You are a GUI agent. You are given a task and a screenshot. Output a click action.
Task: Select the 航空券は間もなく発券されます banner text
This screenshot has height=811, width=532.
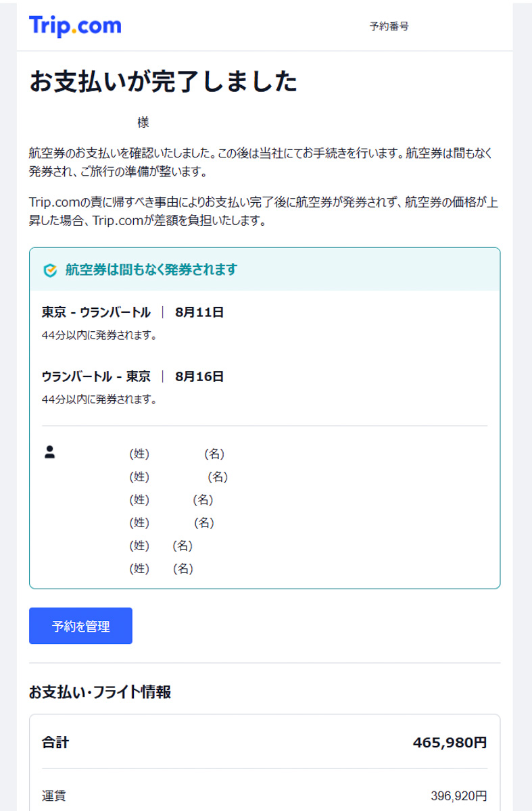(151, 270)
